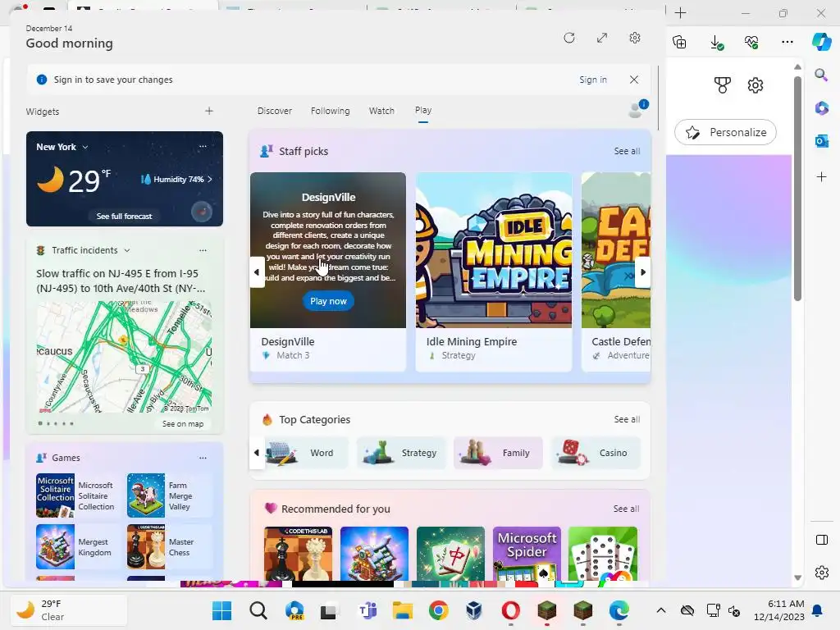Open Mergest Kingdom game
The height and width of the screenshot is (630, 840).
point(76,547)
